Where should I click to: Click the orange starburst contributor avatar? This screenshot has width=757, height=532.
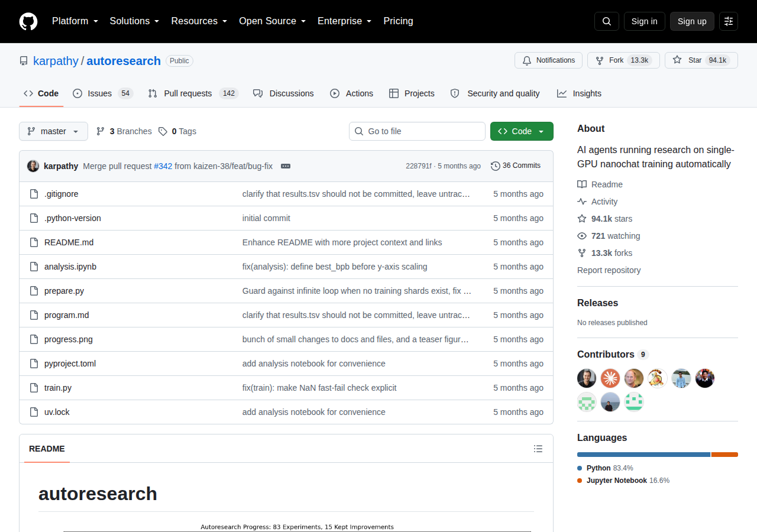tap(610, 378)
